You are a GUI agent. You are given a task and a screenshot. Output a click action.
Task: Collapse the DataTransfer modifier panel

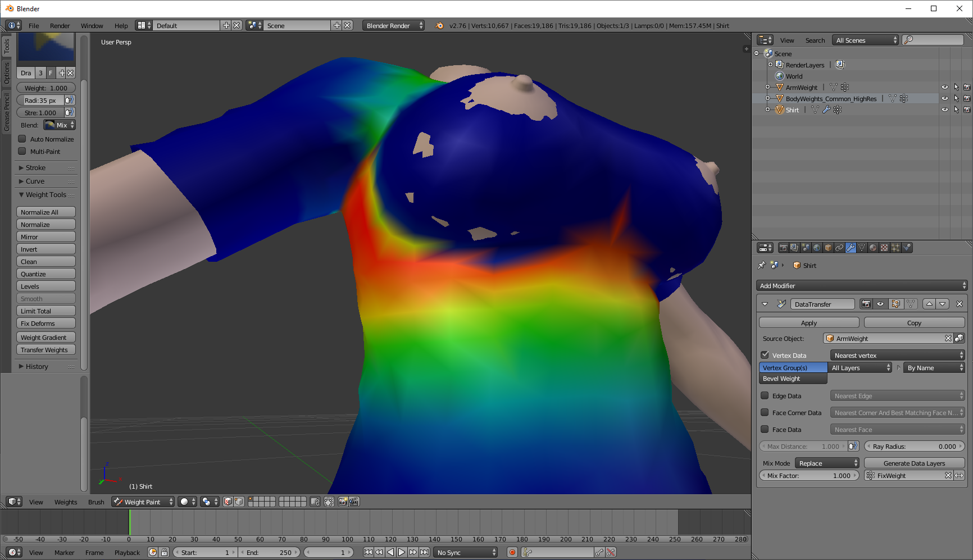pyautogui.click(x=765, y=304)
